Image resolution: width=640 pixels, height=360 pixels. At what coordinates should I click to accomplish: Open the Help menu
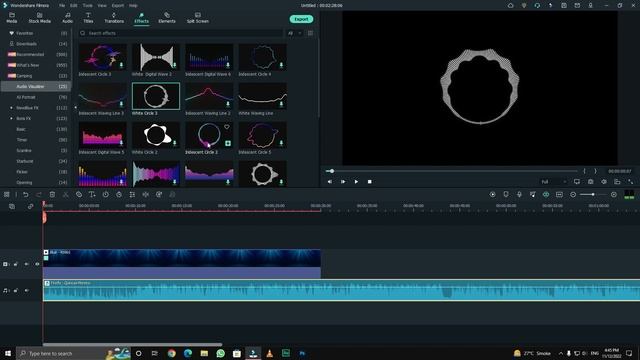[x=133, y=6]
